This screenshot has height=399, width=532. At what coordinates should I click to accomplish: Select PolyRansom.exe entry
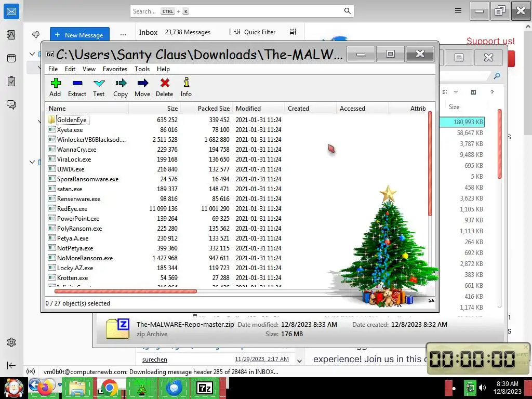(79, 228)
